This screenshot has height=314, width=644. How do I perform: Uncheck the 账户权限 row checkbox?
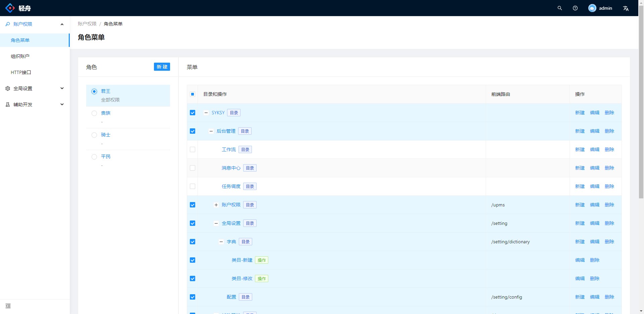click(193, 205)
